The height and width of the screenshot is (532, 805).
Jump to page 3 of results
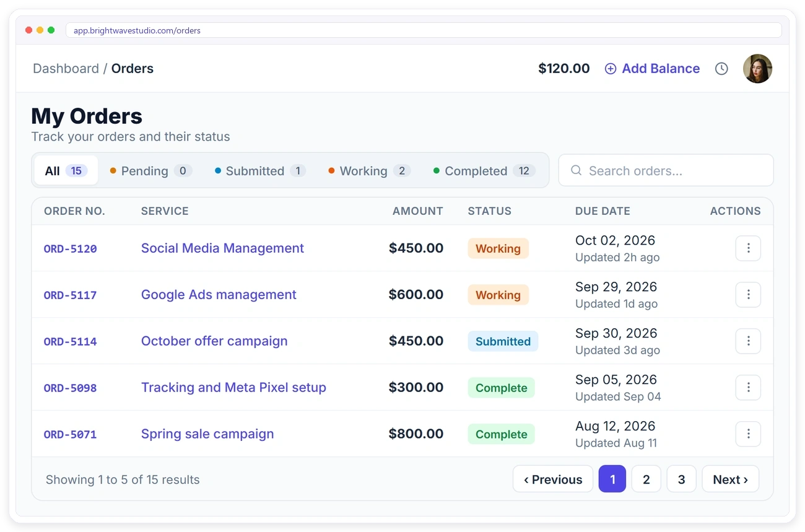(682, 479)
